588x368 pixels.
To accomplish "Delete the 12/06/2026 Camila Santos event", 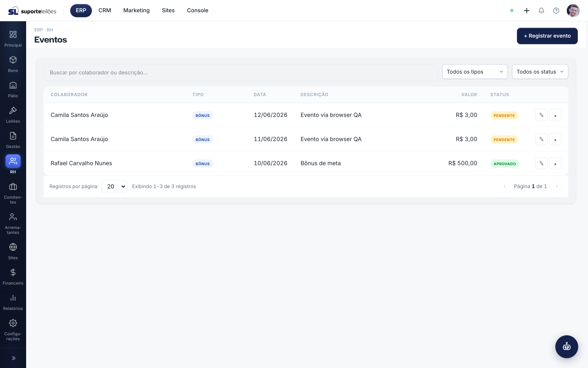I will 555,115.
